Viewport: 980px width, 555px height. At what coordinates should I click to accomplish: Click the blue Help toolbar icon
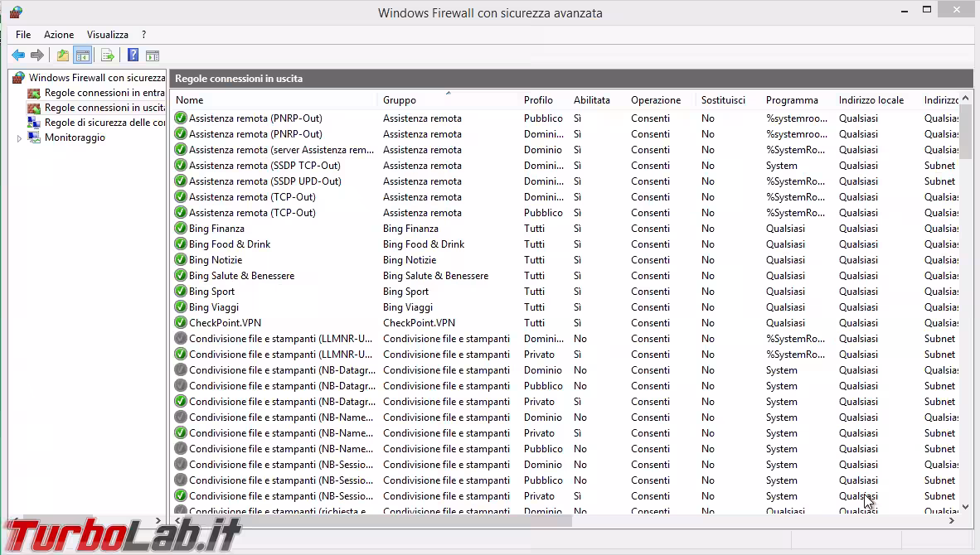[x=133, y=55]
